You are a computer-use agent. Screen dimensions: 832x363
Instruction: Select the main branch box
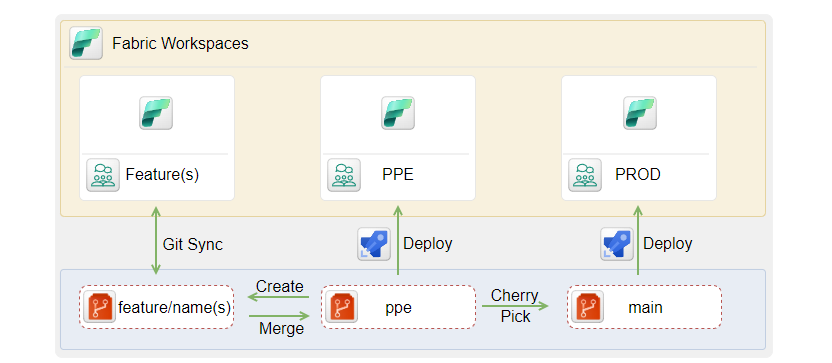645,307
